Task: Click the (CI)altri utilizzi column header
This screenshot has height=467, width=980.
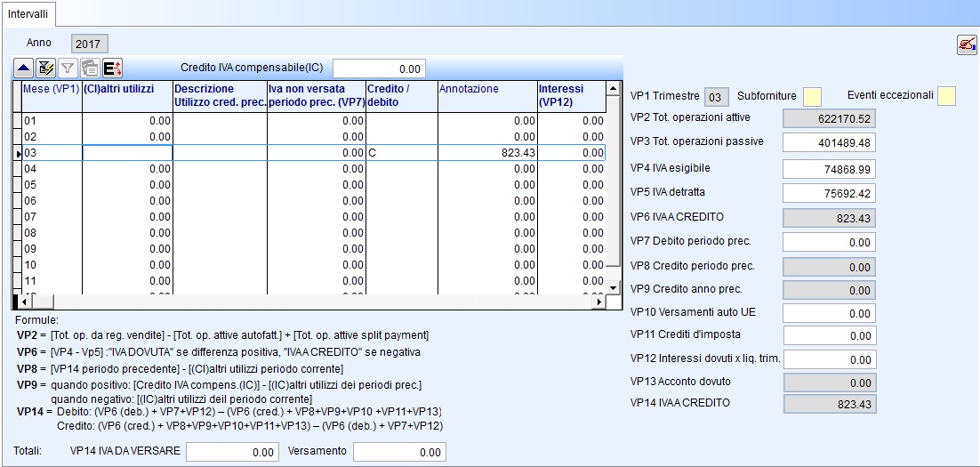Action: [127, 96]
